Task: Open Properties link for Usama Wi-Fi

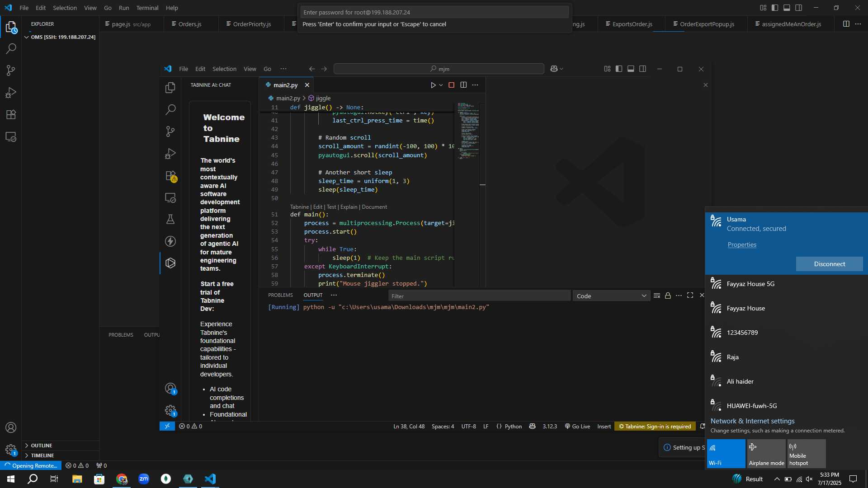Action: [742, 244]
